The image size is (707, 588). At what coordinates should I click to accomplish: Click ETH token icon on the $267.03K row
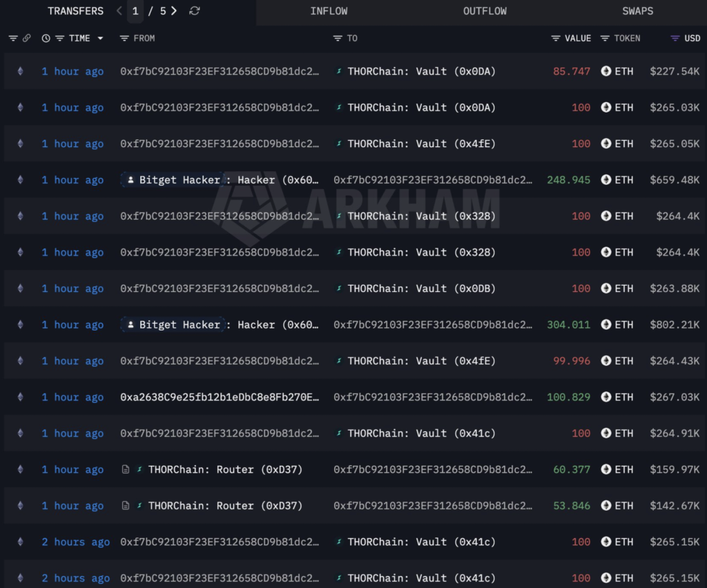click(x=606, y=397)
